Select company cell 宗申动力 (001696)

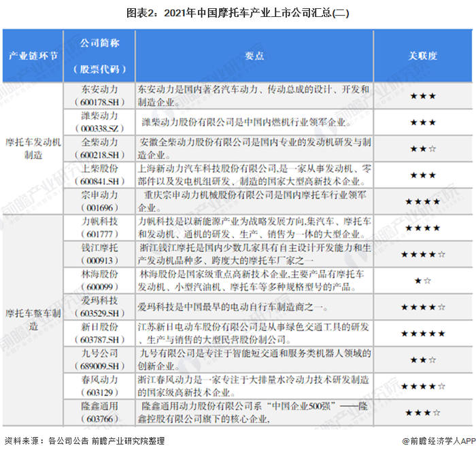tap(99, 201)
